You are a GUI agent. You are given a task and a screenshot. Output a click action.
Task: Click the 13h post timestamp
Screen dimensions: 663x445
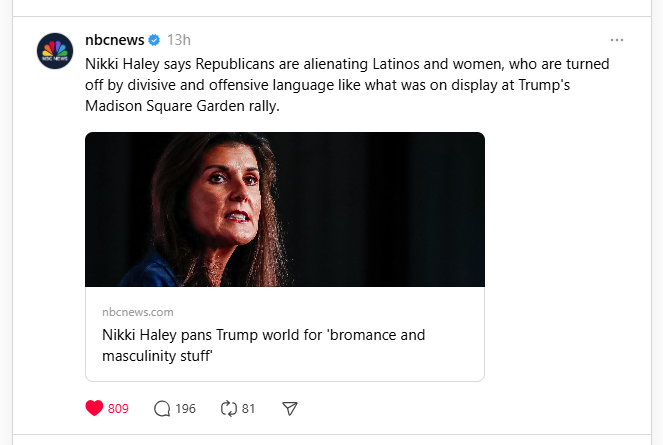point(179,40)
